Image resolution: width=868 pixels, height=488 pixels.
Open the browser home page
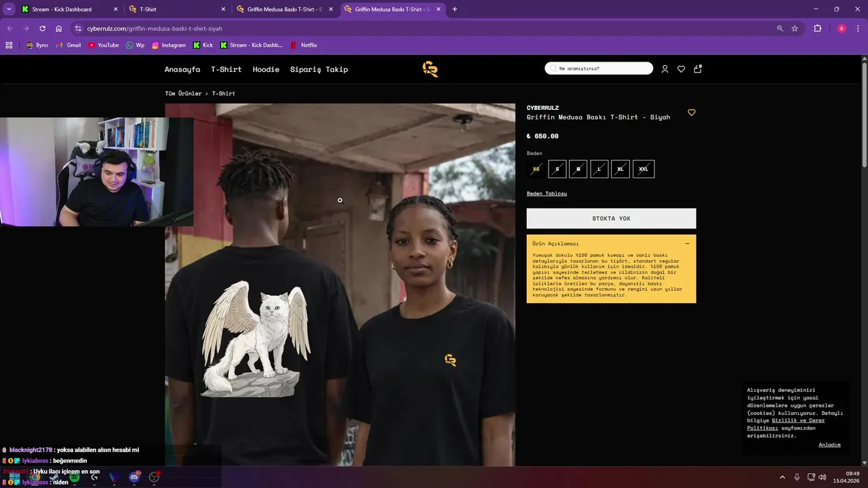pos(59,28)
